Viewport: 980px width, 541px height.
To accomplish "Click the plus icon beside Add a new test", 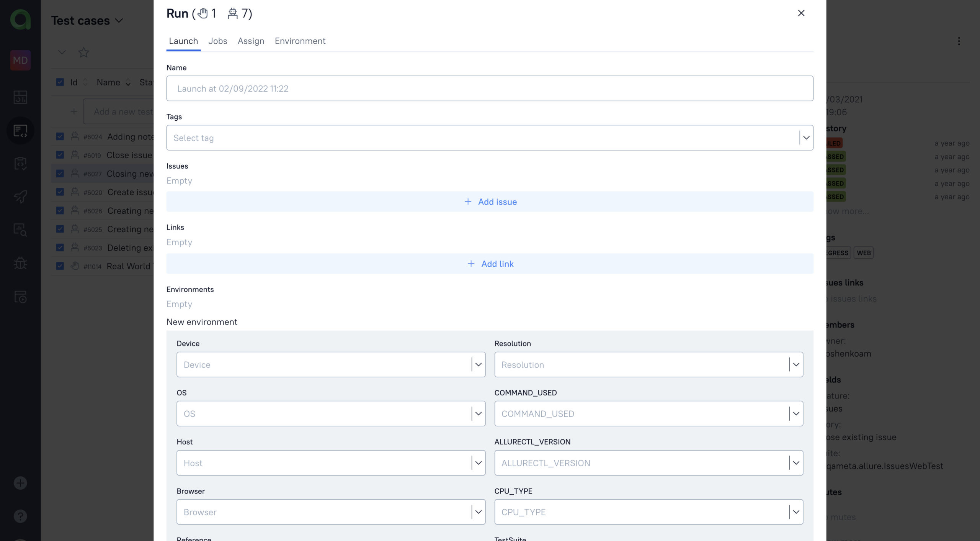I will 74,111.
